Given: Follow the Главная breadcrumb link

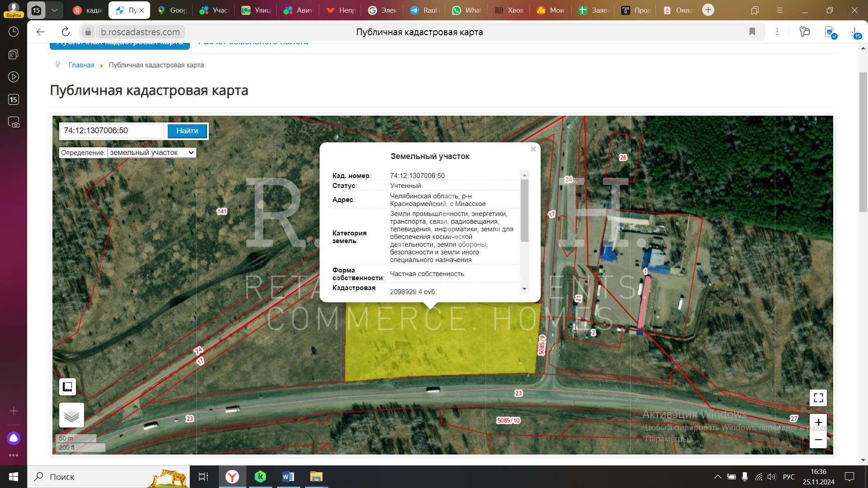Looking at the screenshot, I should (81, 65).
